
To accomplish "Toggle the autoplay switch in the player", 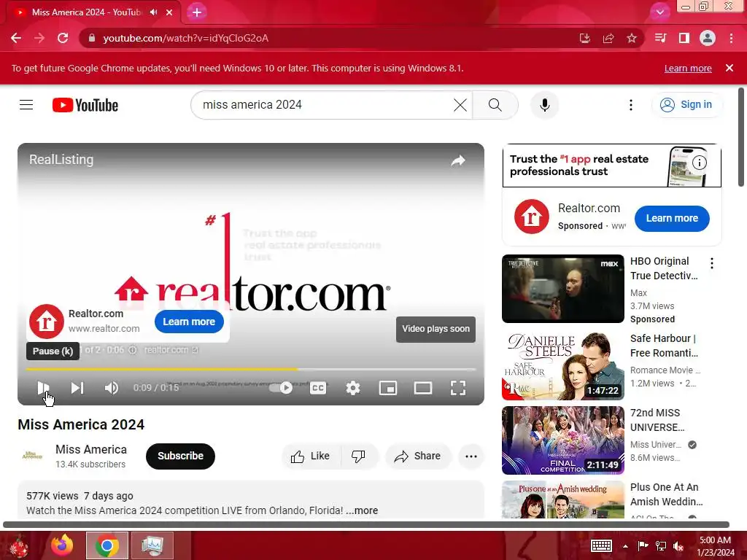I will pos(281,388).
